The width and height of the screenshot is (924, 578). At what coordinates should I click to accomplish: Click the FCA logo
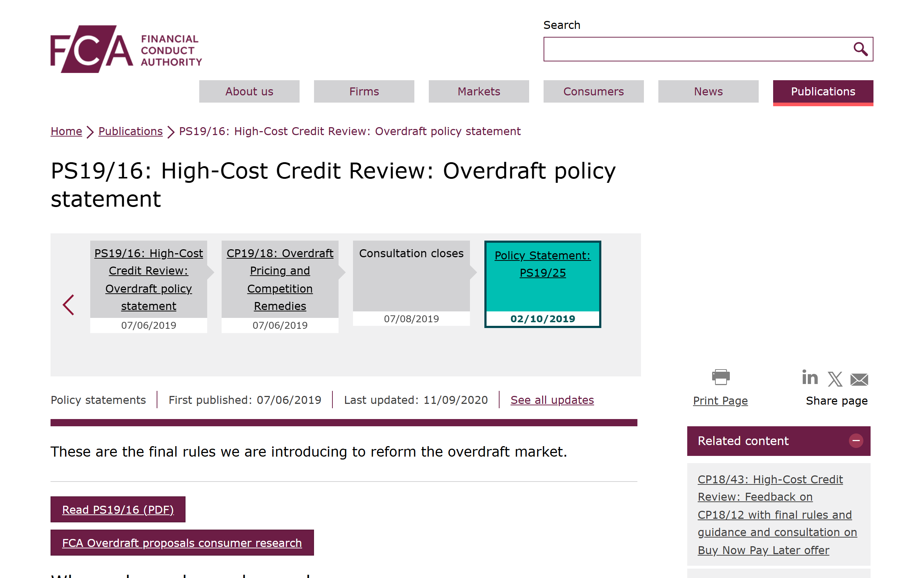click(x=126, y=49)
